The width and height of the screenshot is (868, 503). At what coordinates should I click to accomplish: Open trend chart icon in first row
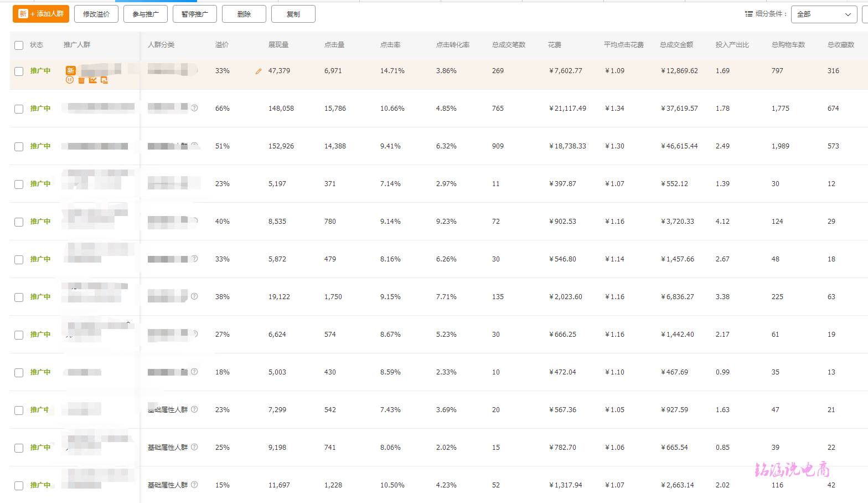coord(93,80)
